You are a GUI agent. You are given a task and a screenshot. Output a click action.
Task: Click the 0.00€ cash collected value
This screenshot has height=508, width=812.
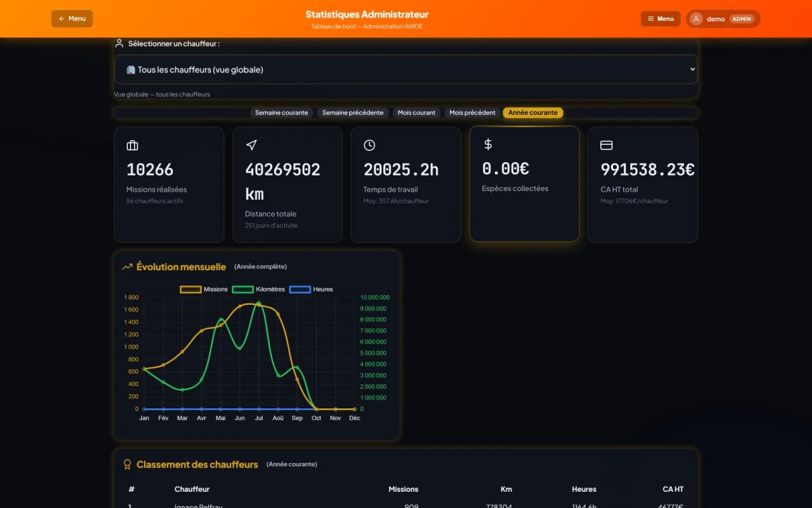point(505,168)
